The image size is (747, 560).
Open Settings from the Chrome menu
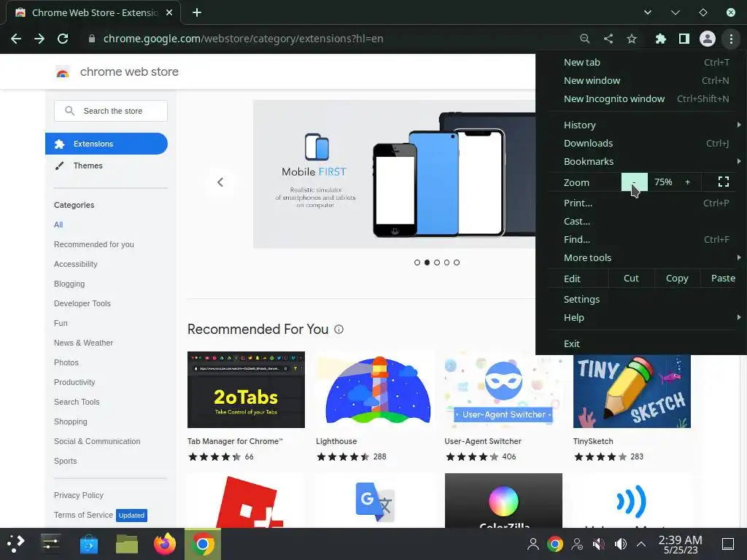click(x=641, y=300)
